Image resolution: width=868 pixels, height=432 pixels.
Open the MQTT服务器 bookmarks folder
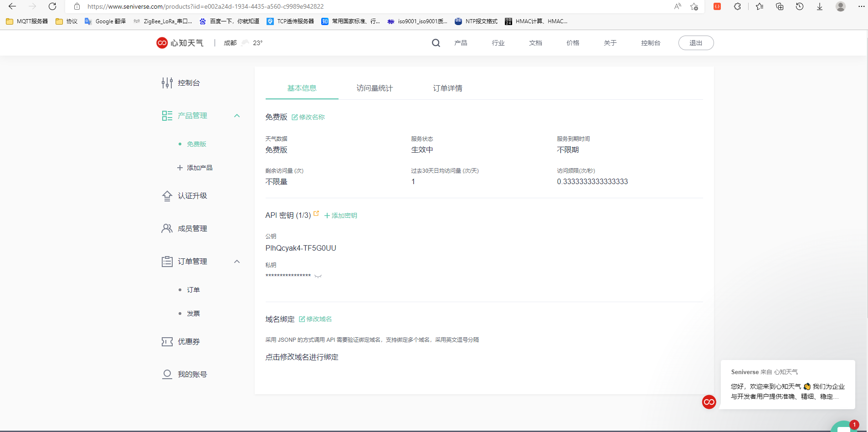(x=26, y=21)
